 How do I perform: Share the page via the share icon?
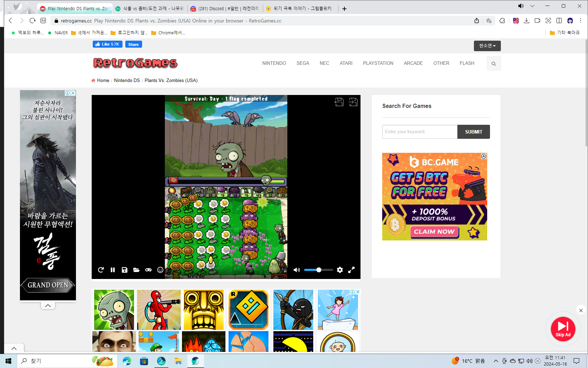click(x=477, y=21)
